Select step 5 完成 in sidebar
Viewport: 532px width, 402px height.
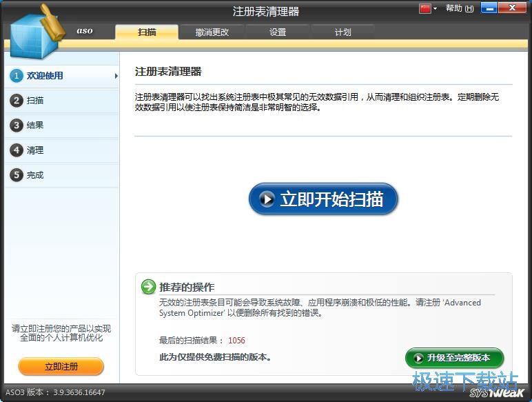[x=62, y=175]
